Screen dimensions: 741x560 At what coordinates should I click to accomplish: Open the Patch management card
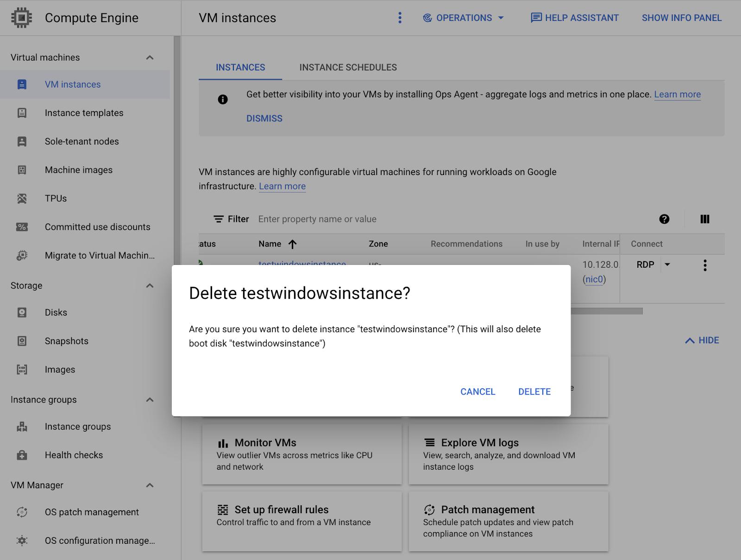click(509, 521)
